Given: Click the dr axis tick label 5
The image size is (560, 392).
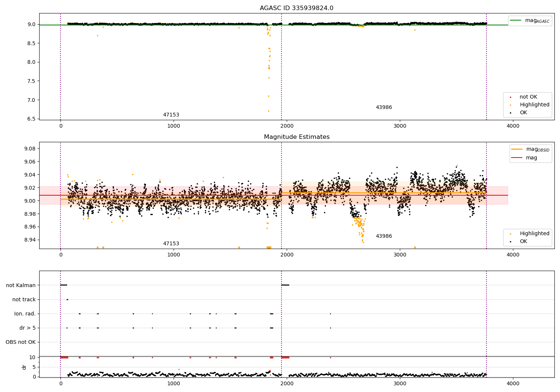Looking at the screenshot, I should tap(34, 367).
